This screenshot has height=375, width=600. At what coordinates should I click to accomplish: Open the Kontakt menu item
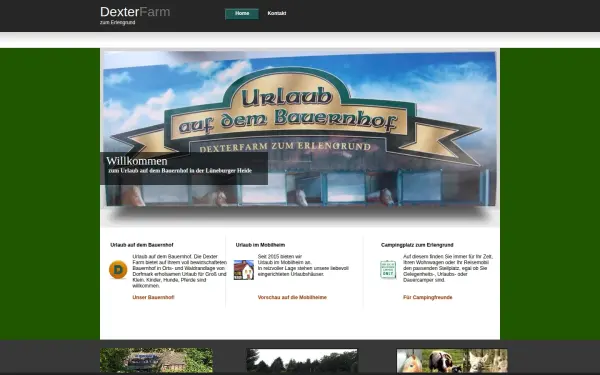point(277,13)
